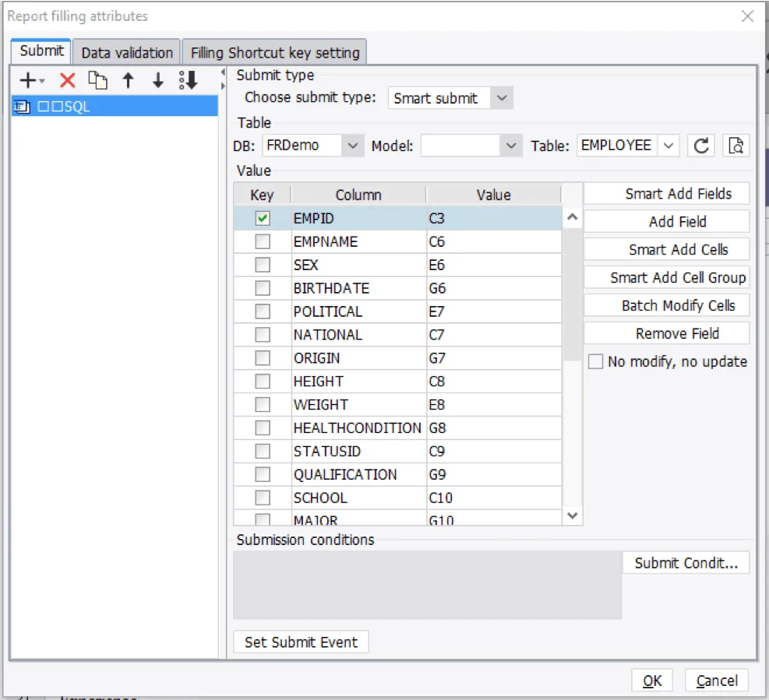Expand the FRDemo DB dropdown
Viewport: 769px width, 700px height.
tap(353, 146)
